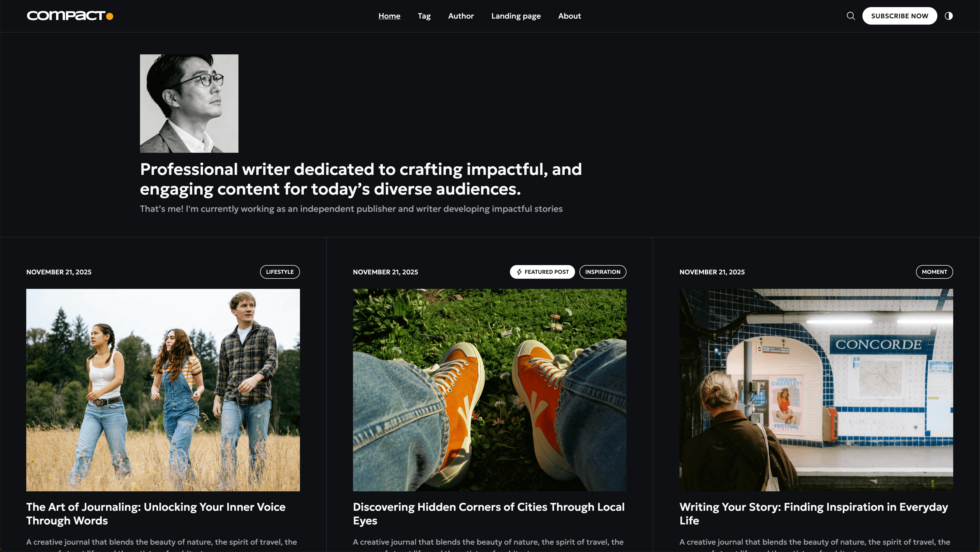Select the Moment tag pill
The height and width of the screenshot is (552, 980).
click(934, 272)
